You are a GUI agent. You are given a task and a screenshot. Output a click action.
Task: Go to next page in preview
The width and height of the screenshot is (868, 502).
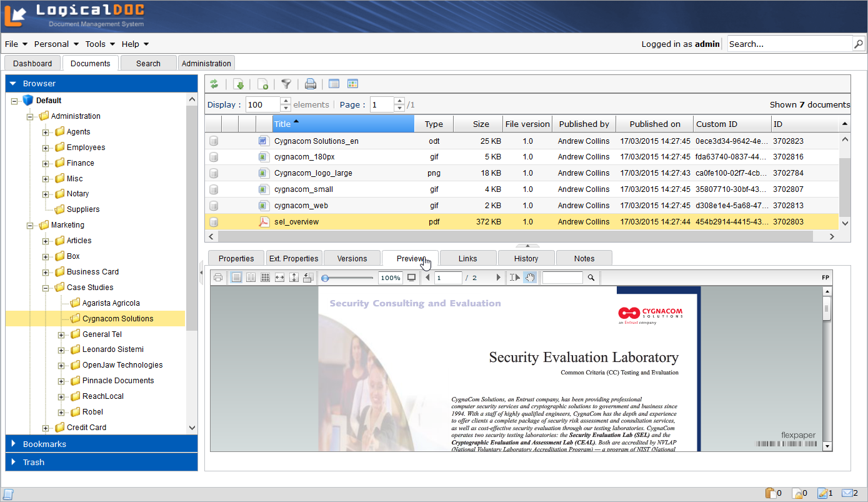[x=498, y=278]
